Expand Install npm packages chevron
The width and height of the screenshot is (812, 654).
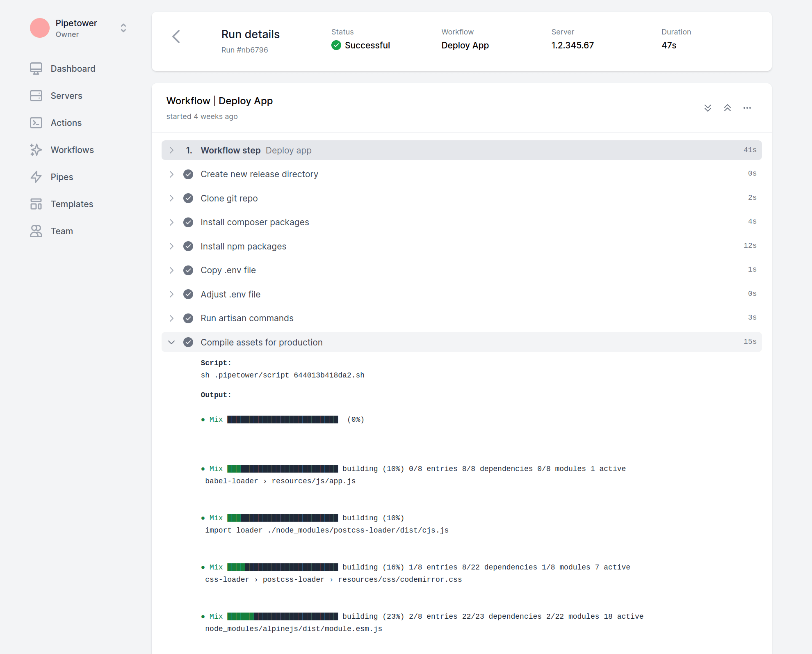pyautogui.click(x=171, y=246)
